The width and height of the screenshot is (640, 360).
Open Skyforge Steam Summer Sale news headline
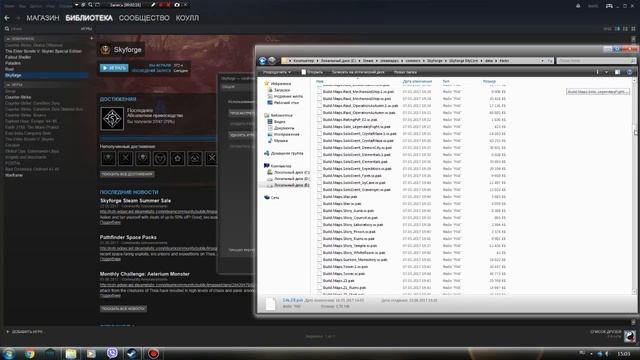click(135, 201)
